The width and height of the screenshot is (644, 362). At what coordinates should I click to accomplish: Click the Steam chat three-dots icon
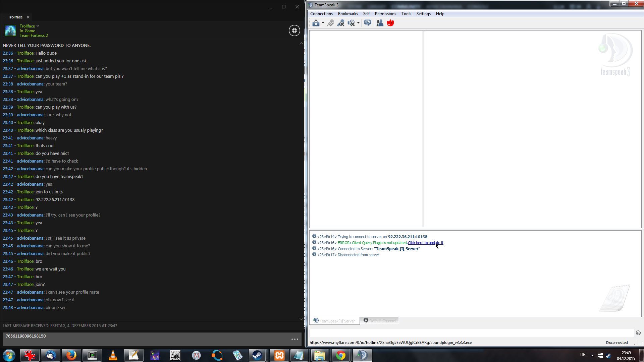pyautogui.click(x=294, y=339)
